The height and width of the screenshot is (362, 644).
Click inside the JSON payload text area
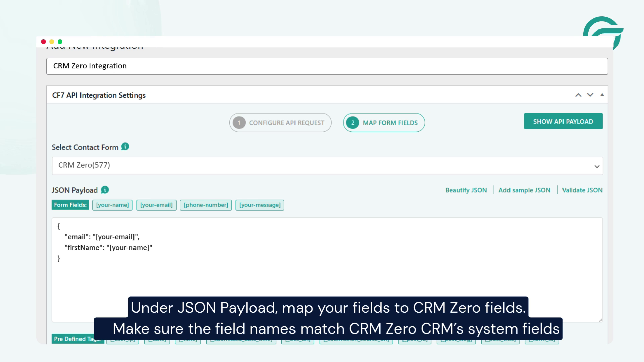327,270
